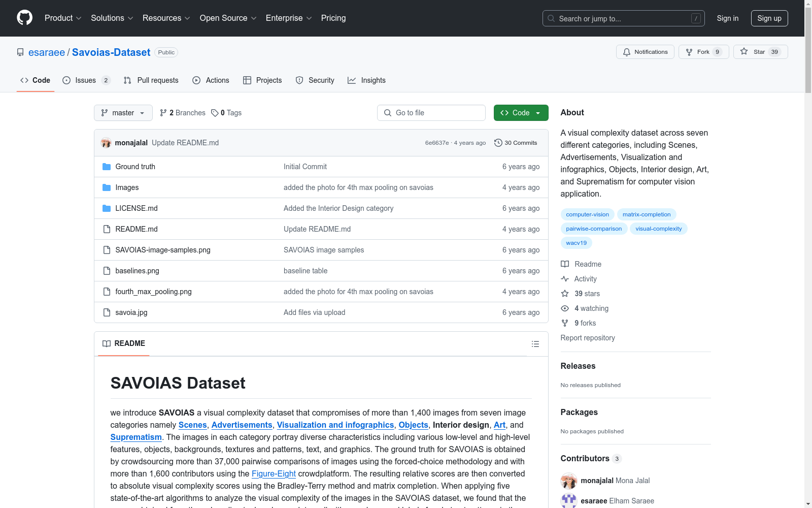The height and width of the screenshot is (508, 812).
Task: Click the forks icon next to 9 forks
Action: coord(565,323)
